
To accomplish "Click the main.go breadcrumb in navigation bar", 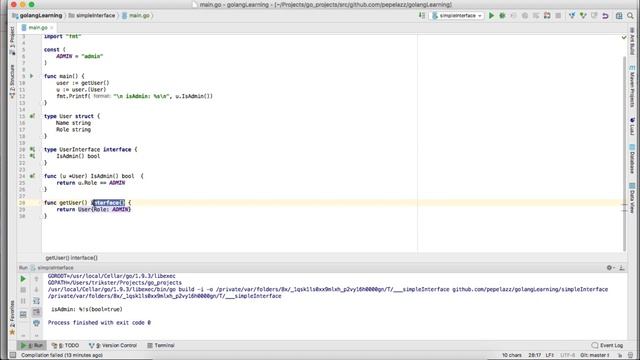I will point(136,16).
